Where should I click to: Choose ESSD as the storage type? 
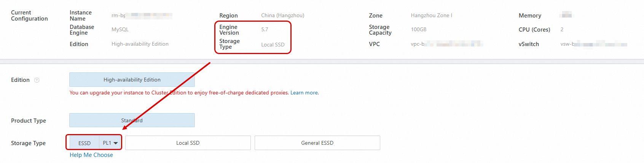pyautogui.click(x=84, y=143)
